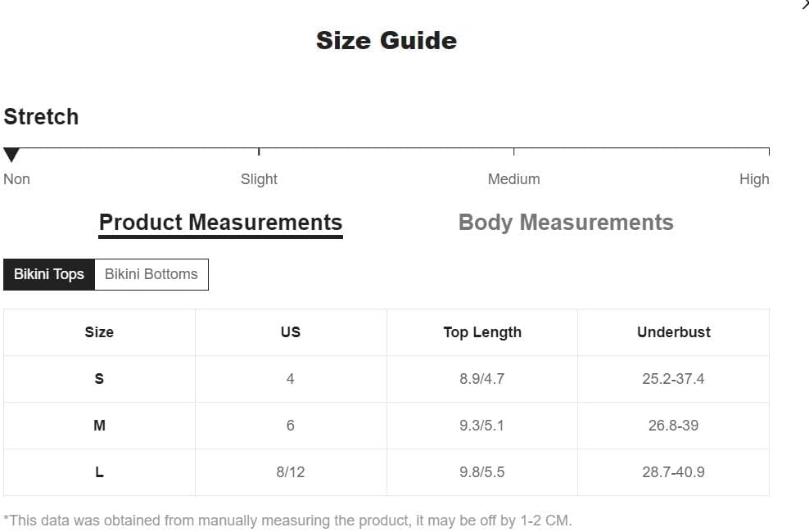Click the Slight tick on stretch scale
The image size is (809, 532).
(x=259, y=151)
